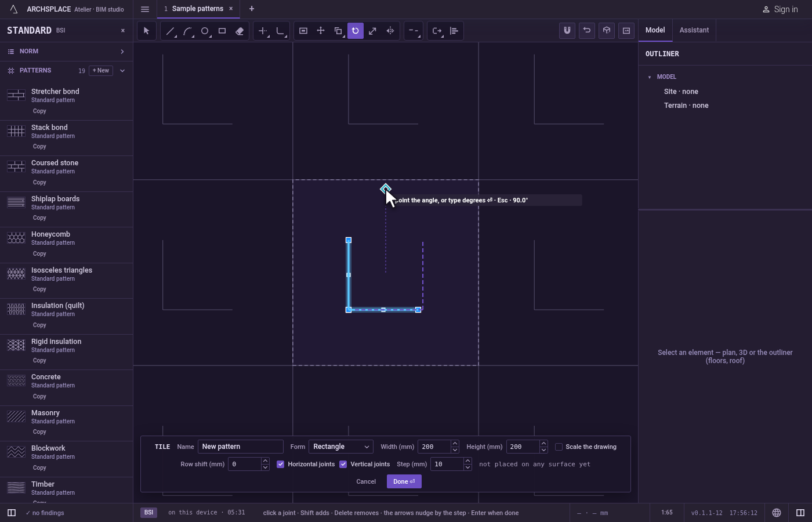The image size is (812, 522).
Task: Toggle the Vertical joints checkbox
Action: click(x=343, y=464)
